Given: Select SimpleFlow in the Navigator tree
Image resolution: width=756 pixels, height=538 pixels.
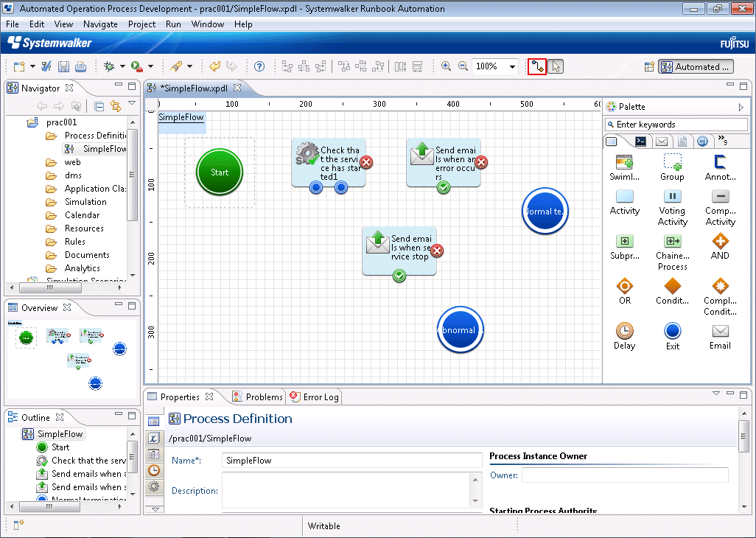Looking at the screenshot, I should (95, 149).
